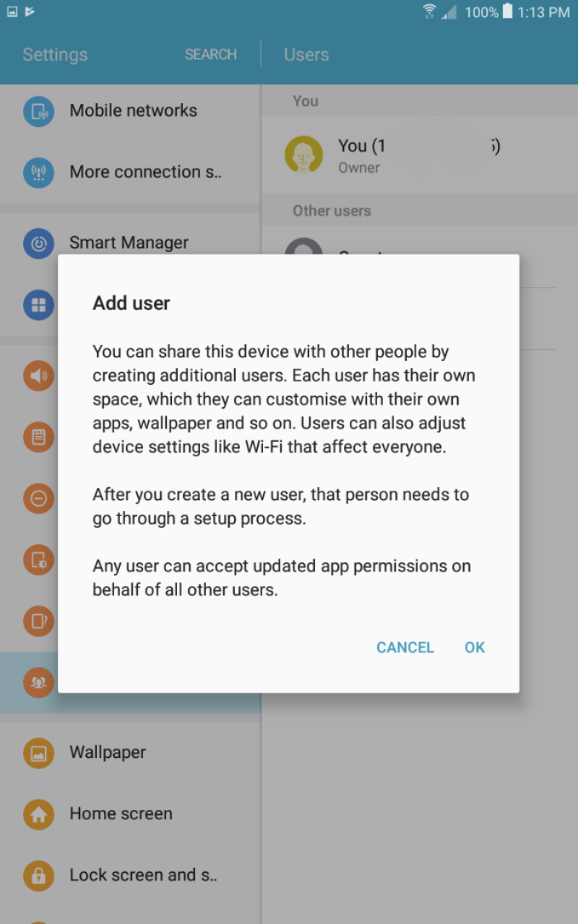Screen dimensions: 578x924
Task: Tap the highlighted Users sidebar icon
Action: [38, 682]
